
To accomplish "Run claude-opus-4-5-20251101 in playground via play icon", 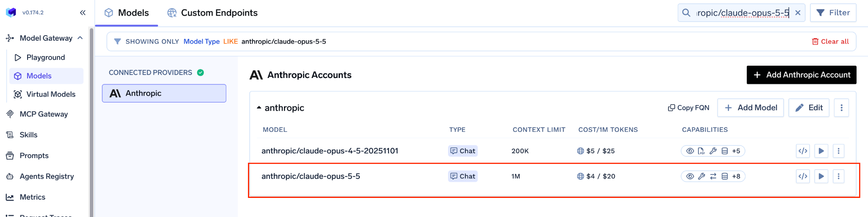I will [821, 151].
